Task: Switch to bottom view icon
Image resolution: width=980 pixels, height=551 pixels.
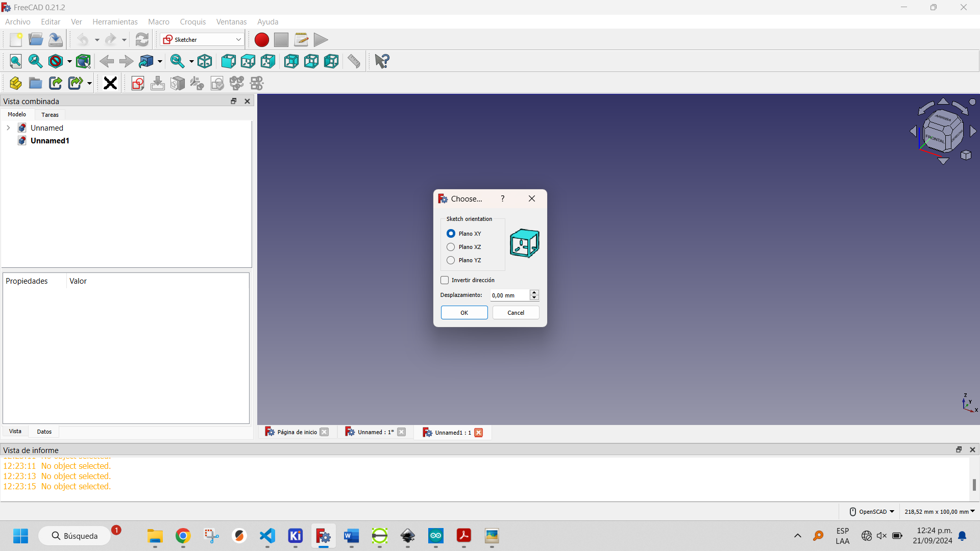Action: click(x=311, y=62)
